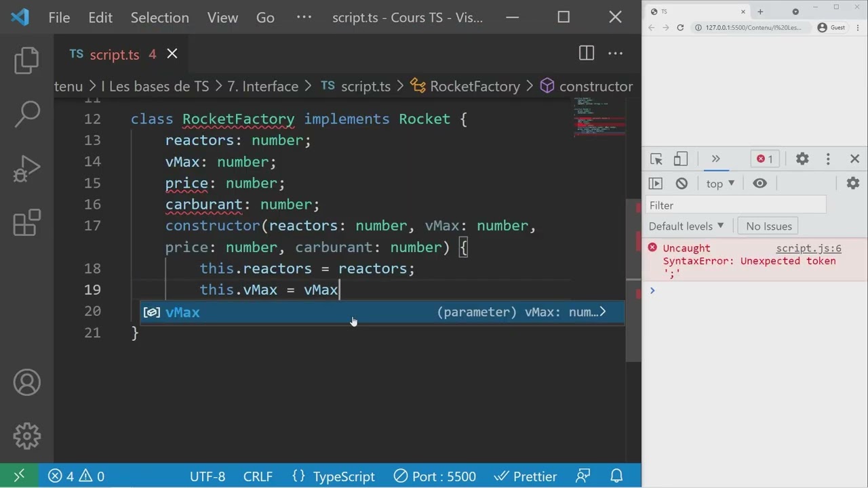Close the DevTools panel
This screenshot has height=488, width=868.
pos(854,159)
